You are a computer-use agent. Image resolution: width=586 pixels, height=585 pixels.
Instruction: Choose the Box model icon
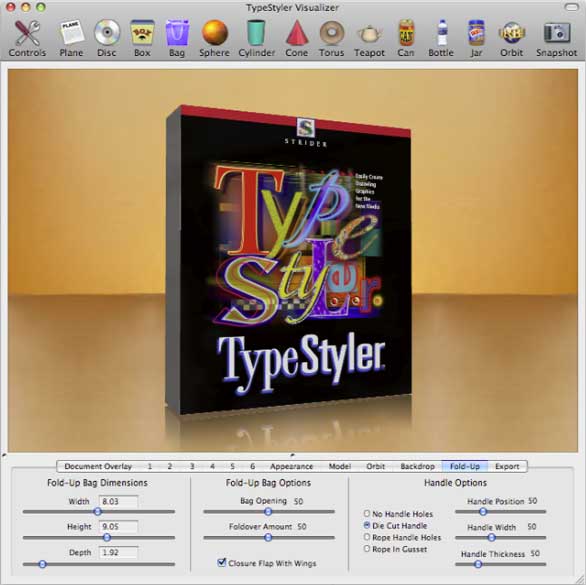coord(142,38)
